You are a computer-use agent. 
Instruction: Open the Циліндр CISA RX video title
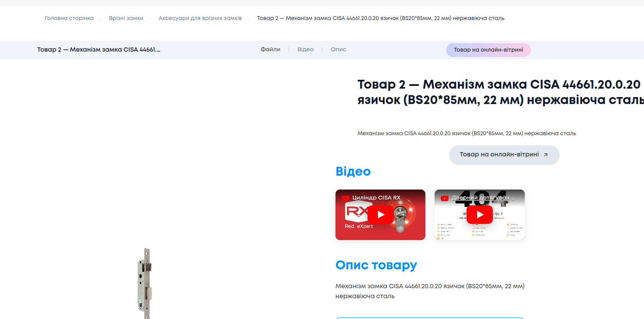(x=376, y=198)
